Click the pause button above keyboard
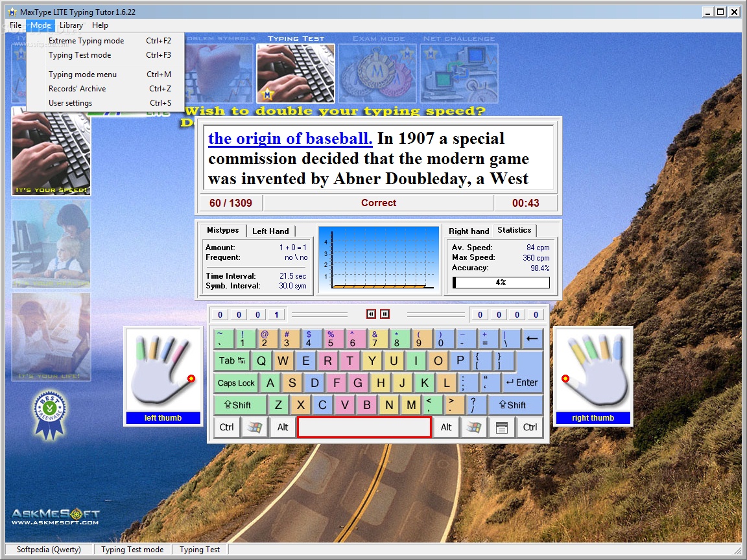This screenshot has height=560, width=747. pyautogui.click(x=385, y=314)
